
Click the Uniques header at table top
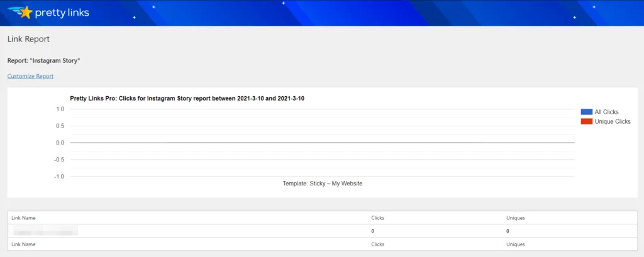pos(516,218)
